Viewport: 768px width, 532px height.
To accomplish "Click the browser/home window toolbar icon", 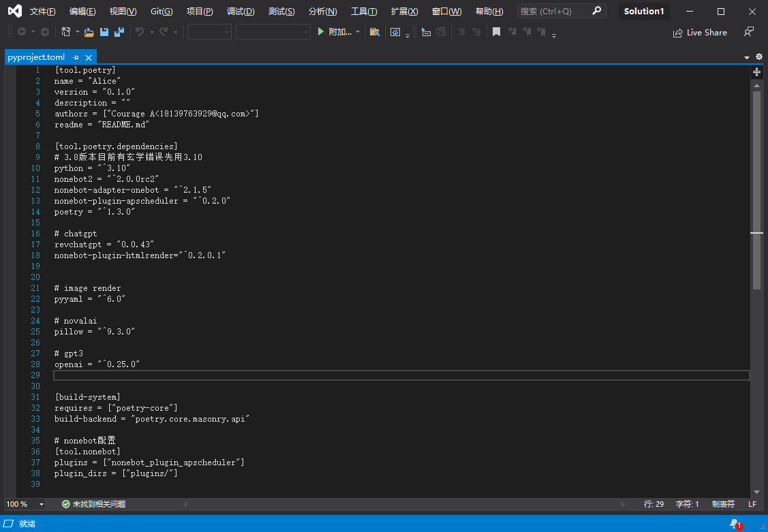I will click(395, 32).
